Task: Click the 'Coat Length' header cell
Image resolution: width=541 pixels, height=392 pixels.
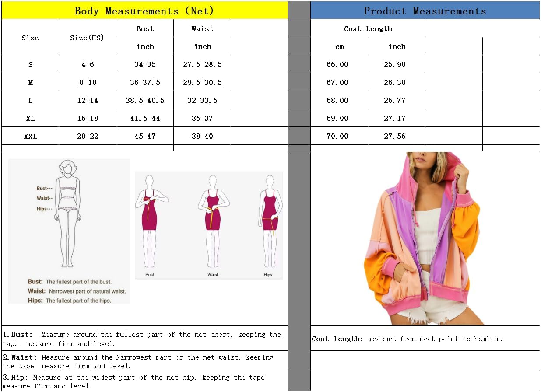Action: pyautogui.click(x=368, y=28)
